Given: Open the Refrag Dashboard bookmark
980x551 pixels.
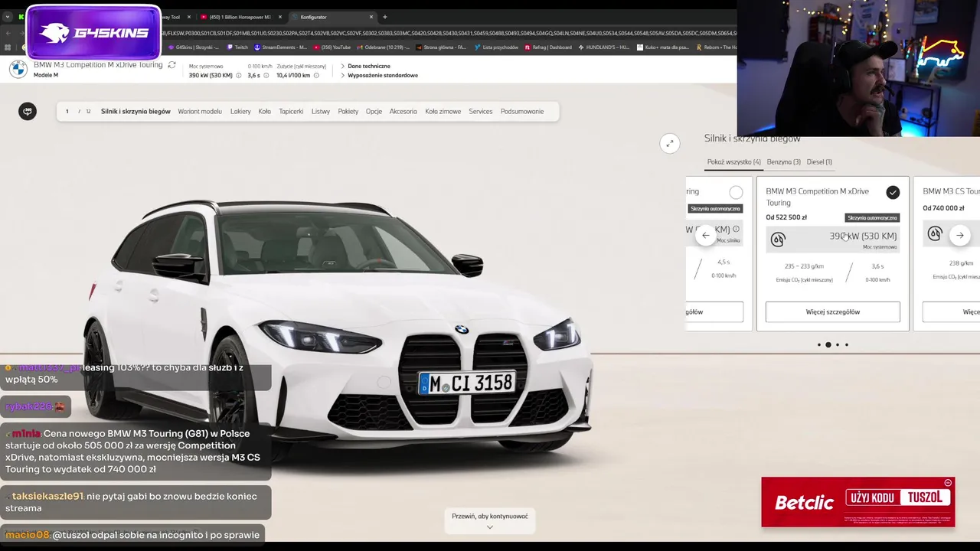Looking at the screenshot, I should click(548, 47).
